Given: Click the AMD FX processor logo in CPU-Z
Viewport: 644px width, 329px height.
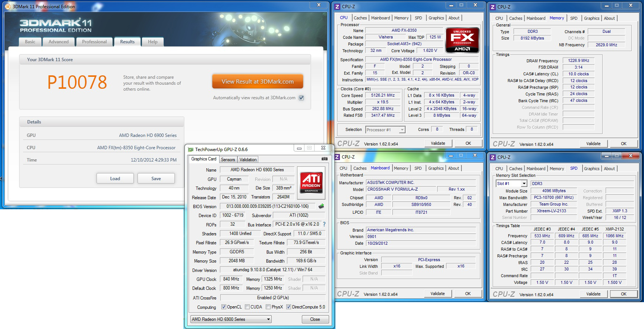Looking at the screenshot, I should tap(462, 40).
